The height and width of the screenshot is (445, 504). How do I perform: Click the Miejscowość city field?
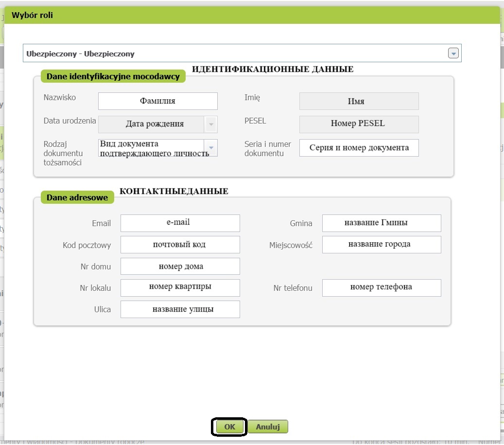[x=382, y=245]
